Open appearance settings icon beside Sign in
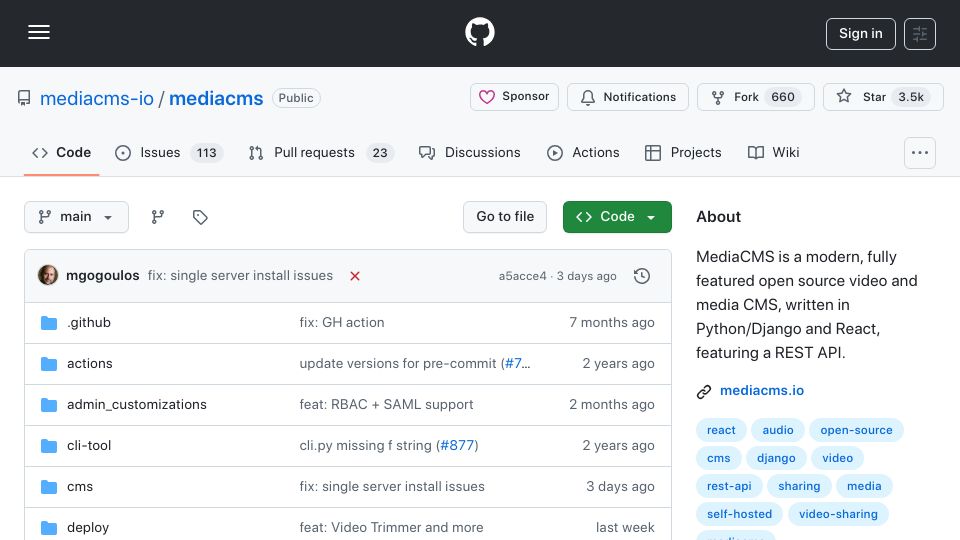 coord(920,34)
